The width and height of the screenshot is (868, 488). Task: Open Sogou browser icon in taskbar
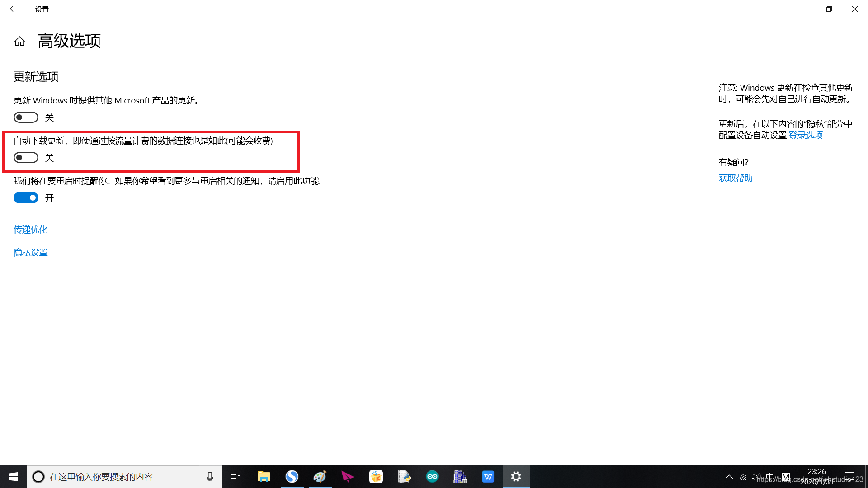[292, 477]
